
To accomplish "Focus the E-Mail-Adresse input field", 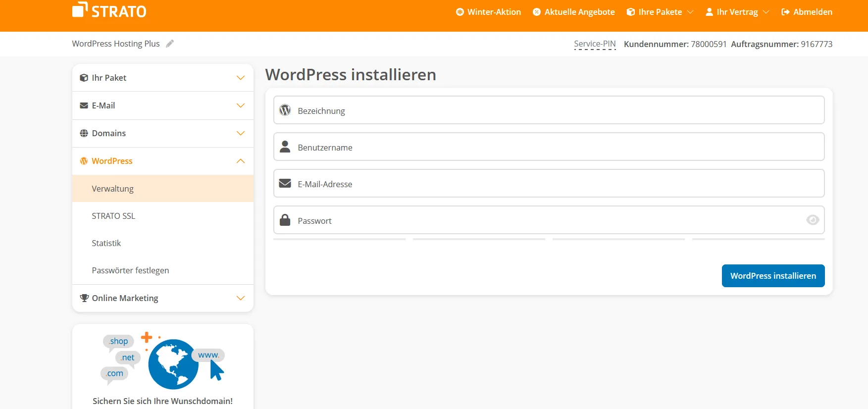I will 549,183.
